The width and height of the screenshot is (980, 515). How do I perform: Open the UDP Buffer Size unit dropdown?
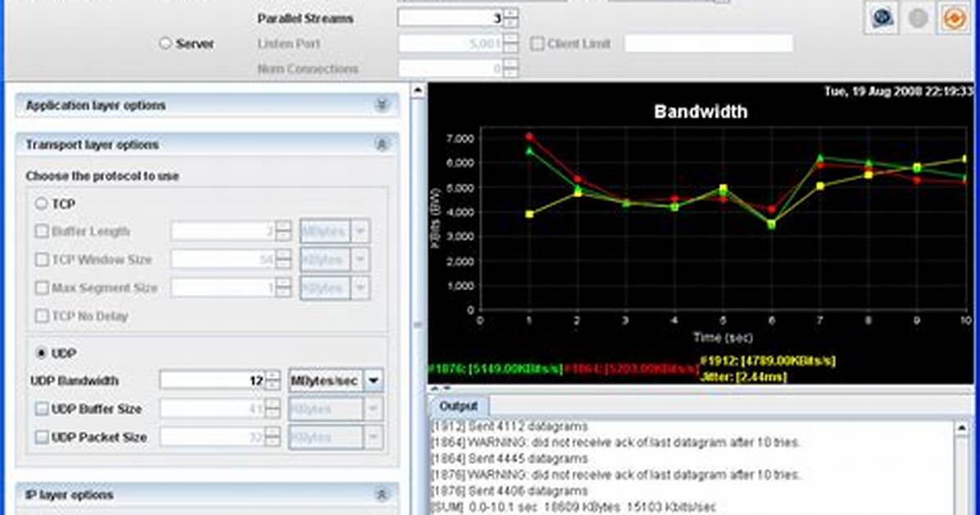tap(373, 409)
